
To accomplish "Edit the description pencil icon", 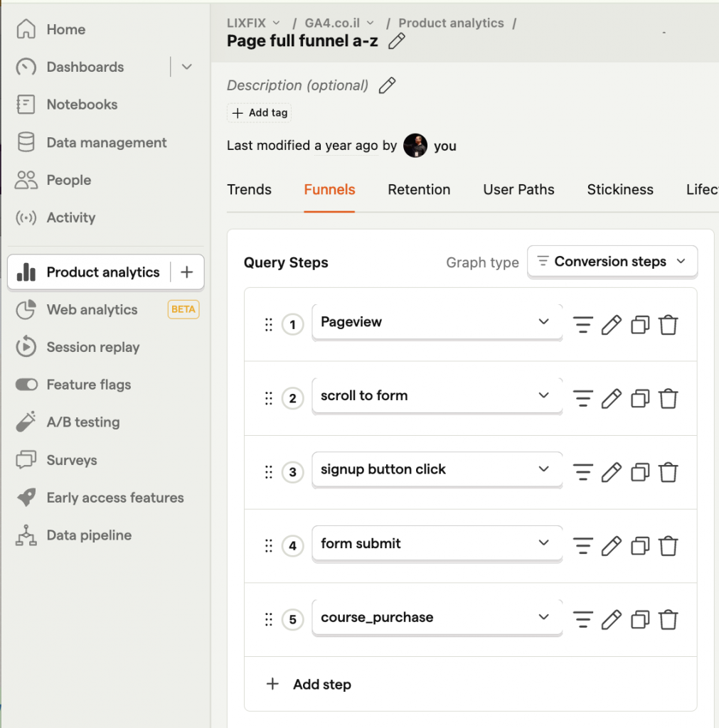I will [388, 85].
